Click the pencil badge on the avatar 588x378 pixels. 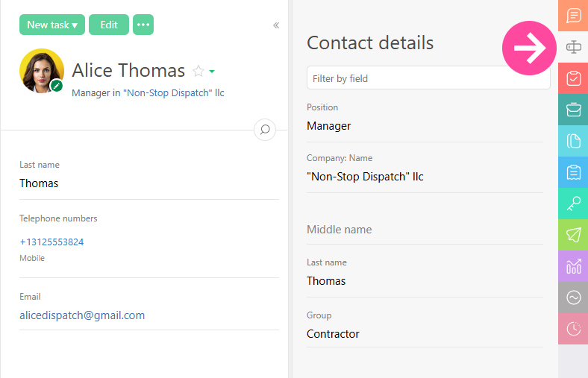pos(57,86)
